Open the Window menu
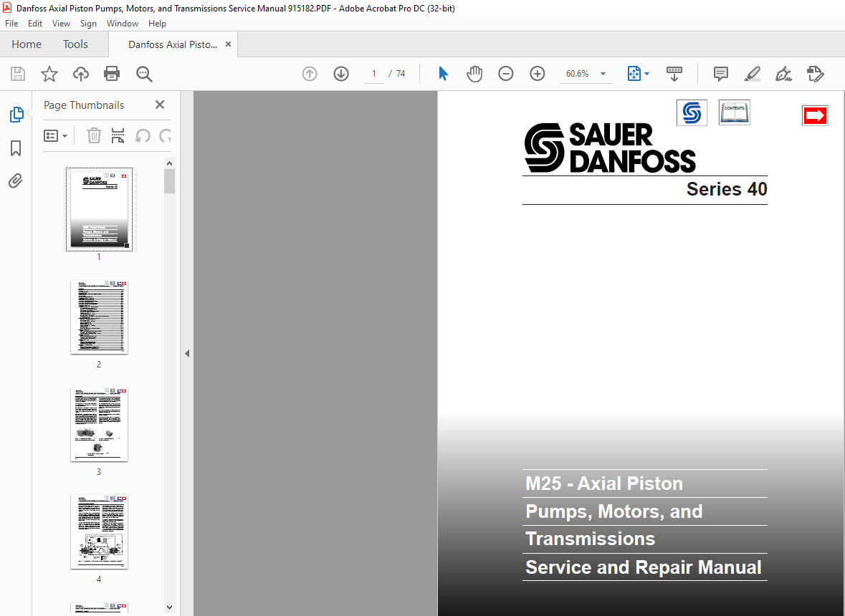The height and width of the screenshot is (616, 845). tap(123, 24)
